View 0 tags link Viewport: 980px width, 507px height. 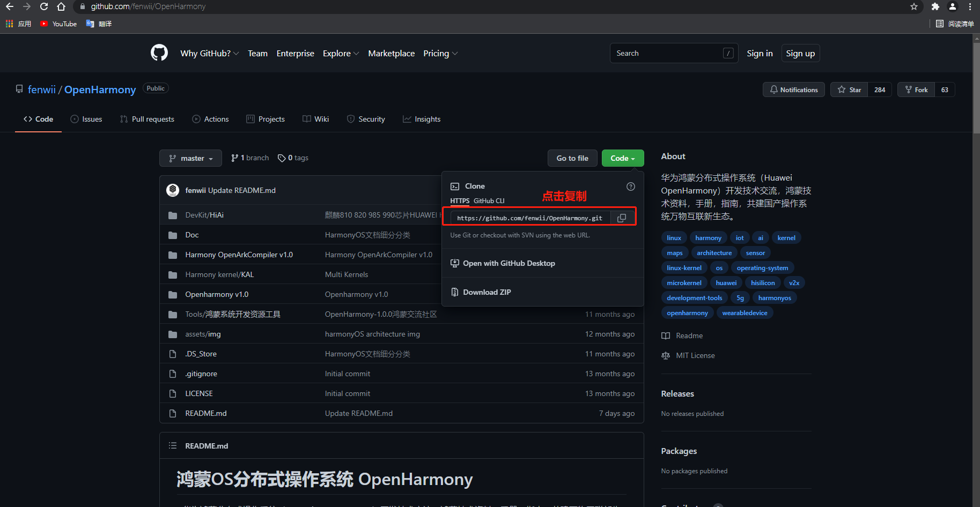click(x=293, y=158)
